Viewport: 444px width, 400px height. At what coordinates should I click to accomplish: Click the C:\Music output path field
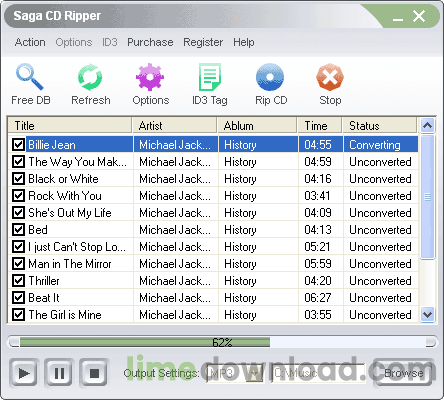click(318, 374)
